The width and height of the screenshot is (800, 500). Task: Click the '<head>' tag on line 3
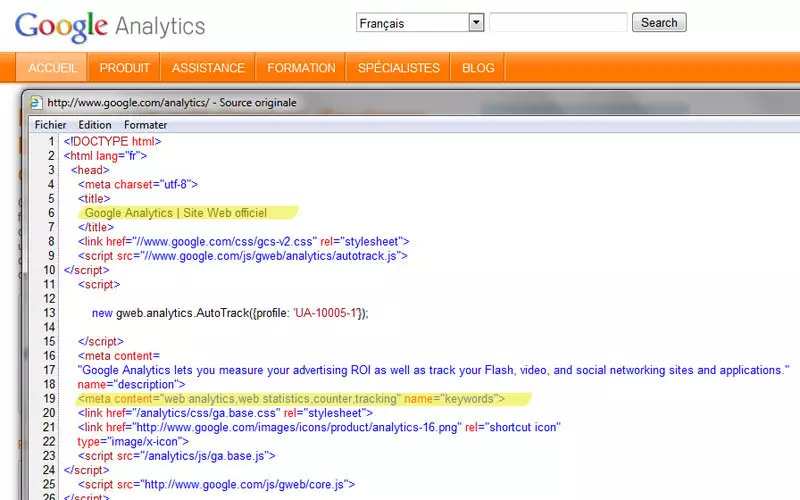coord(90,170)
